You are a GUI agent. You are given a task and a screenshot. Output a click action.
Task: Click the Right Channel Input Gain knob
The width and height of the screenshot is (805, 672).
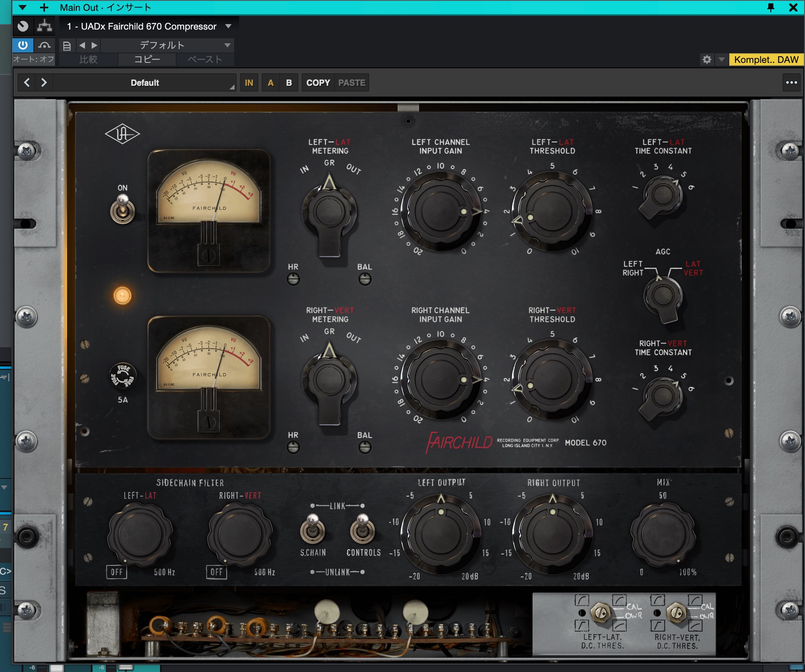point(440,380)
